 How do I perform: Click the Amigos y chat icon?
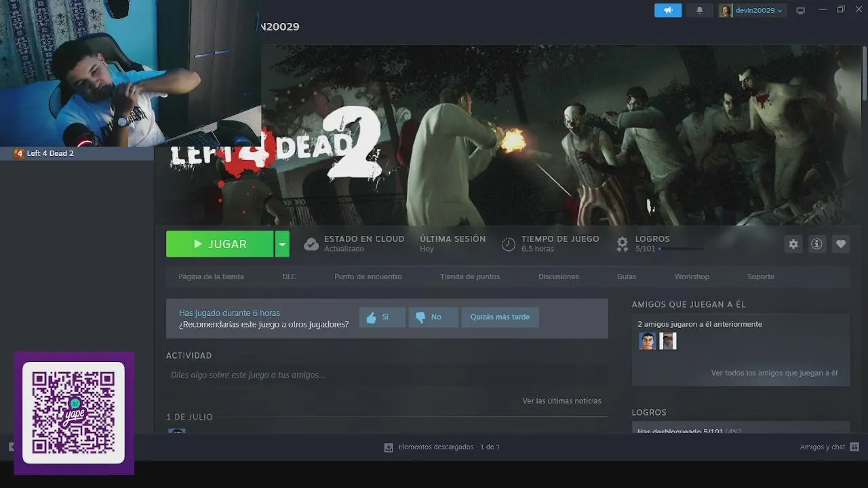click(854, 447)
